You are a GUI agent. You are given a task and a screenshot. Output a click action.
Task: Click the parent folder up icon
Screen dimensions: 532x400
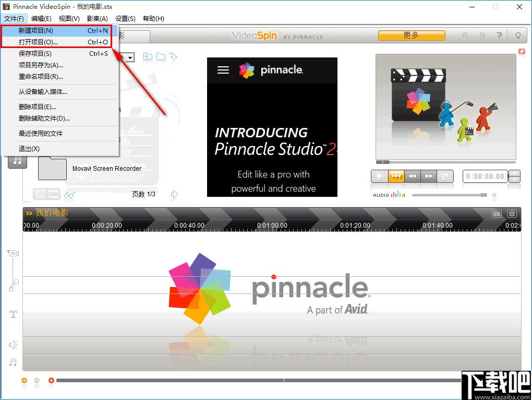coord(148,57)
